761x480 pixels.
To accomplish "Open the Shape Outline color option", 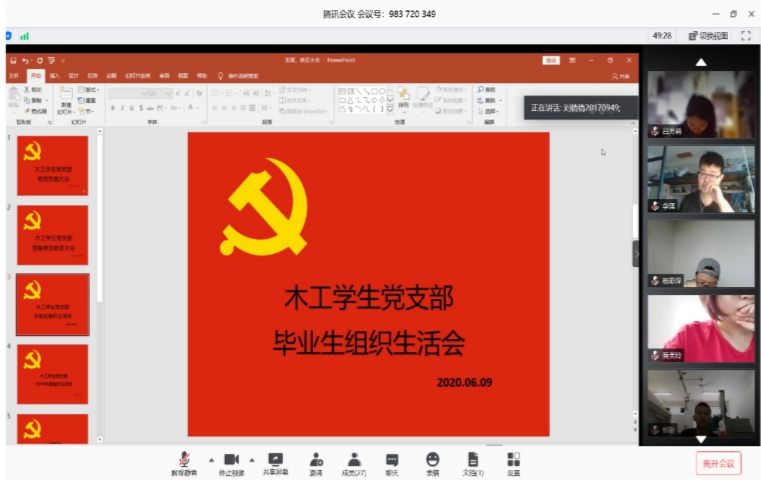I will click(x=451, y=100).
